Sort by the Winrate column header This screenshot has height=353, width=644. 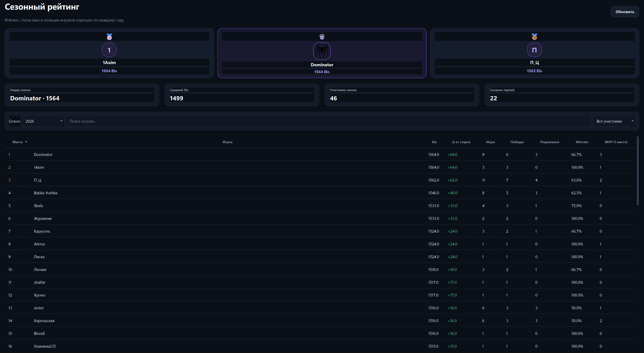pos(582,142)
